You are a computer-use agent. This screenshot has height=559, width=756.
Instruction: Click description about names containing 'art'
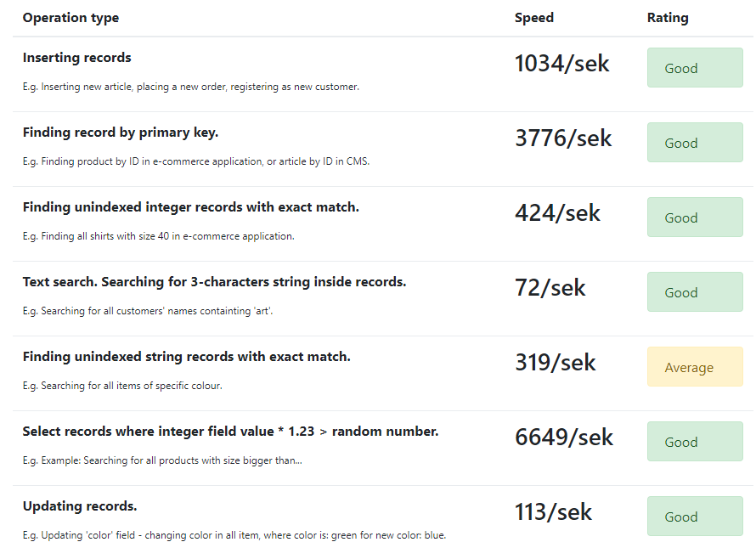pyautogui.click(x=148, y=311)
